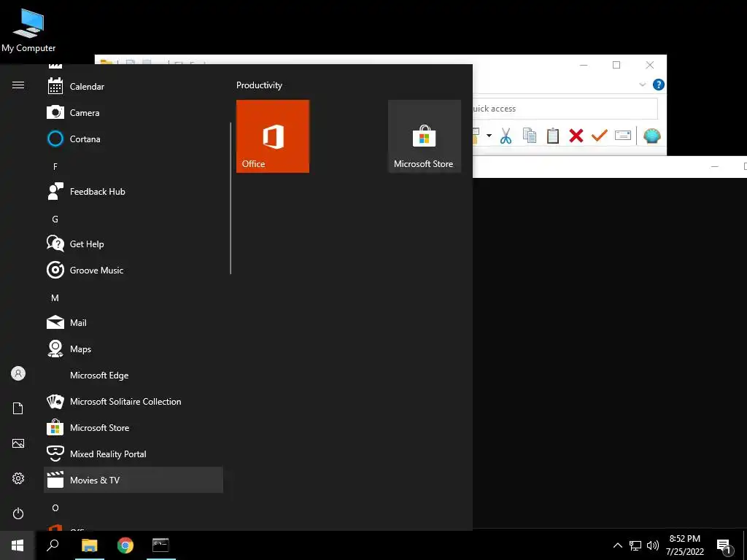Click the letter G section header
This screenshot has height=560, width=747.
[55, 219]
